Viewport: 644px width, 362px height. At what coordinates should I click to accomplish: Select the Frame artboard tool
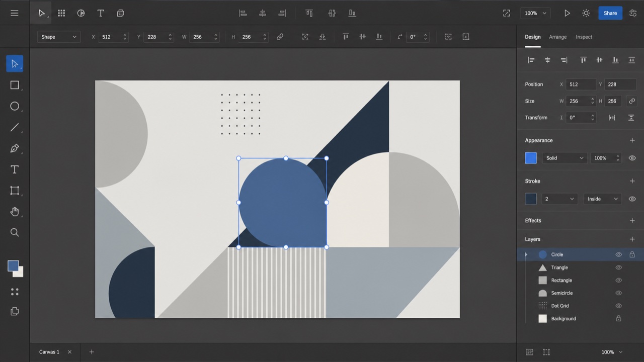(15, 191)
